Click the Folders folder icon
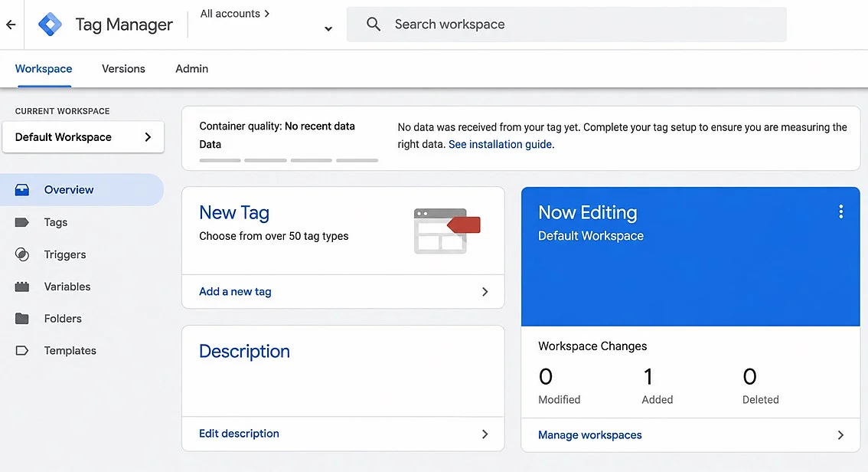This screenshot has height=472, width=868. point(22,319)
